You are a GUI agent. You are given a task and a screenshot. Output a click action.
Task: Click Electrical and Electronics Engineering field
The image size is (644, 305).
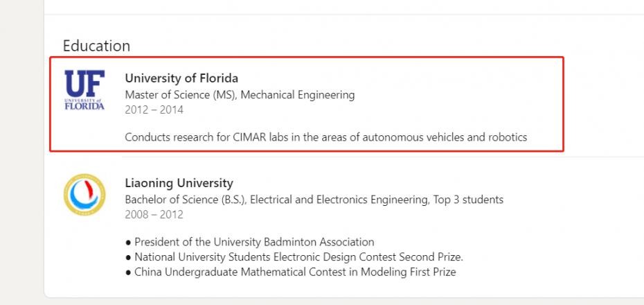[337, 200]
